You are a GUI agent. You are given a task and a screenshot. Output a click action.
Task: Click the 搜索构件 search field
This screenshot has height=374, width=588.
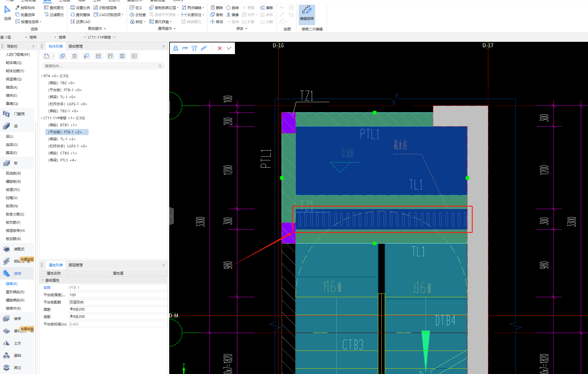click(x=103, y=66)
